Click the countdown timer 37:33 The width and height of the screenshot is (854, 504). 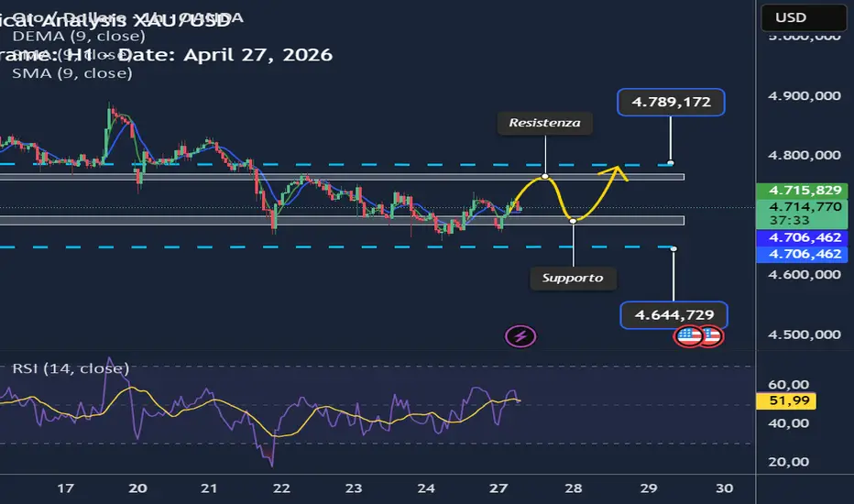[x=789, y=221]
